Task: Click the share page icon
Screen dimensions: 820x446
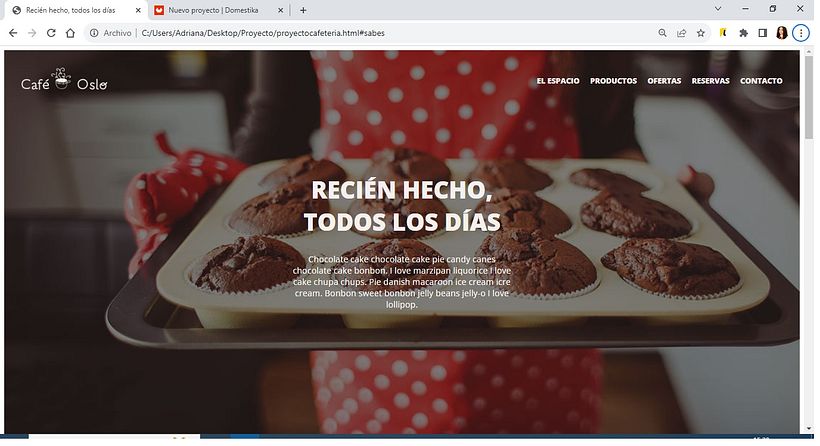Action: click(x=681, y=33)
